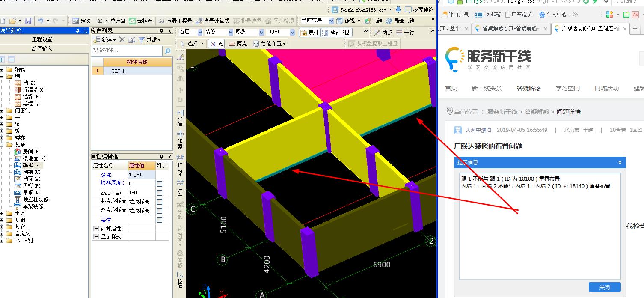Check 附加 box for 终点底标高 row

point(159,210)
